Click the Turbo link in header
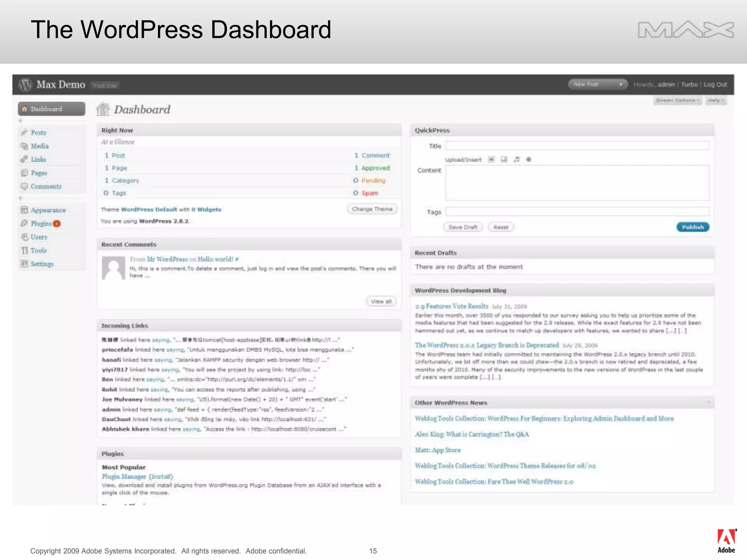 coord(689,85)
